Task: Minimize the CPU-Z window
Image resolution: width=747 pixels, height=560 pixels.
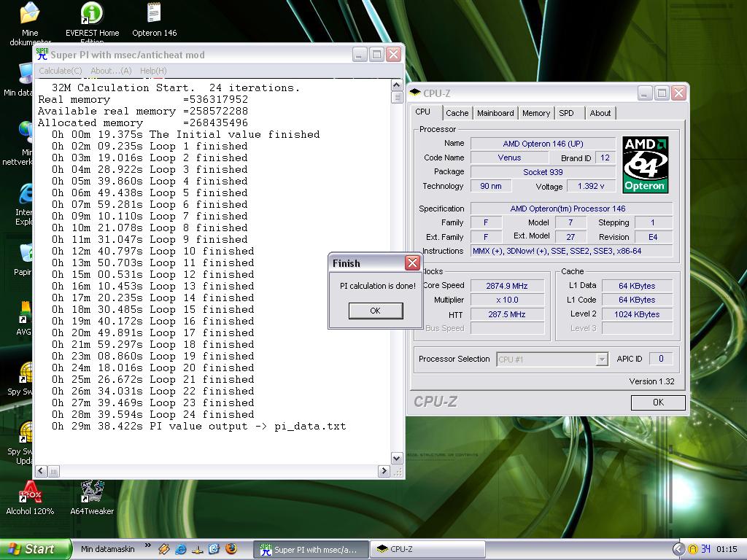Action: pyautogui.click(x=645, y=93)
